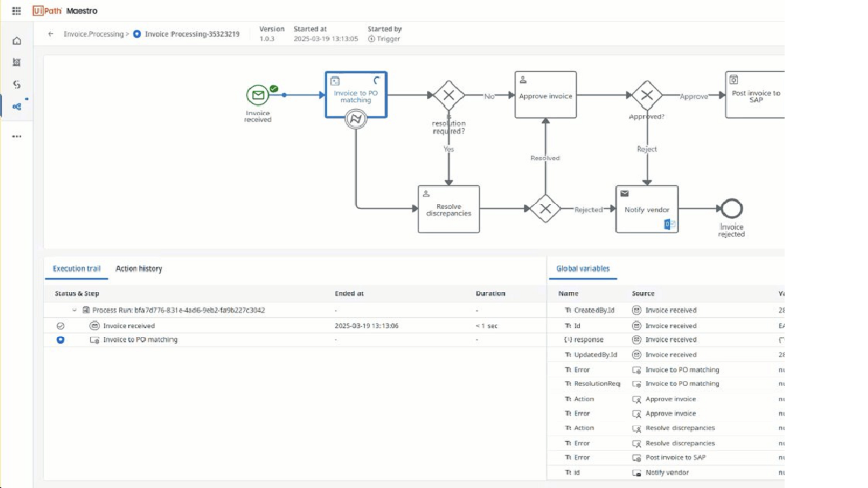Viewport: 868px width, 488px height.
Task: Switch to the Execution trail tab
Action: (77, 268)
